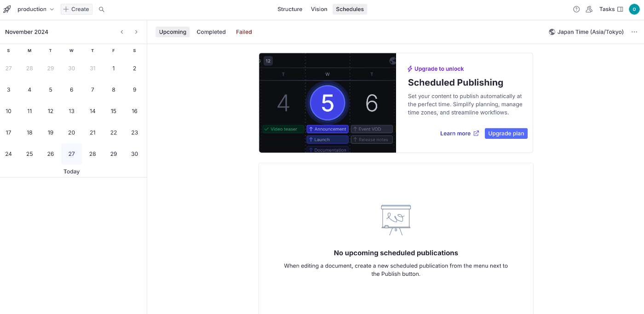Click the Create button

(76, 9)
